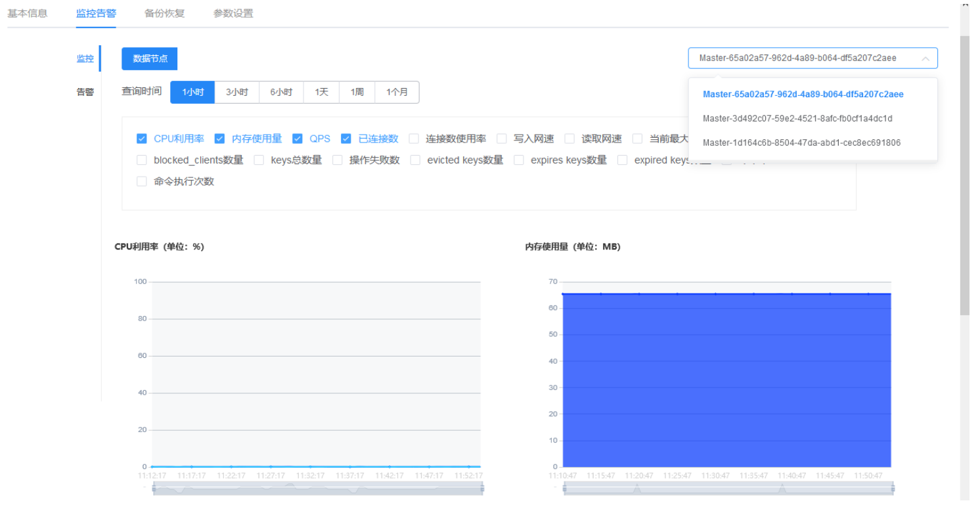The height and width of the screenshot is (507, 980).
Task: Choose Master-1d164c6b-8504 node option
Action: coord(813,143)
